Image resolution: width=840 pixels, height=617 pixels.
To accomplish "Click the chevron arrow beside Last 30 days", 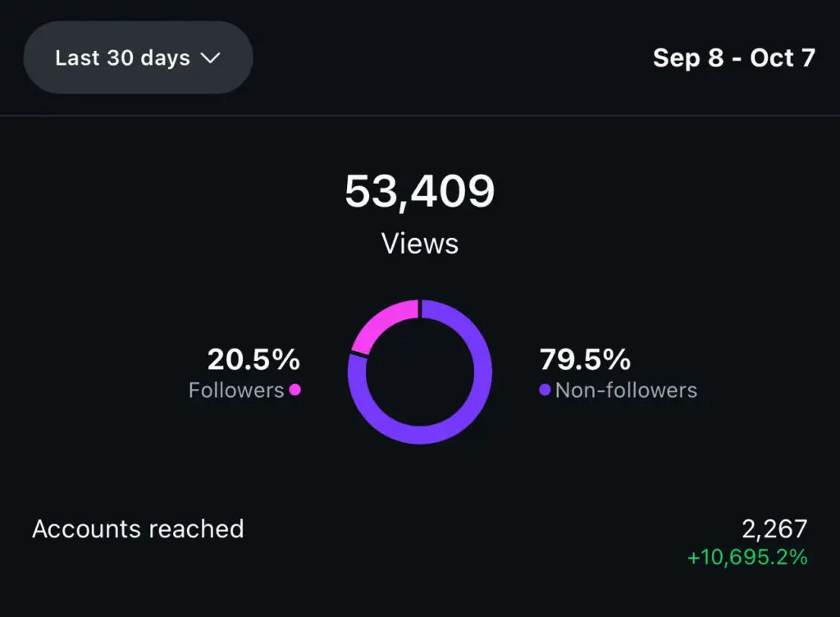I will pyautogui.click(x=211, y=58).
